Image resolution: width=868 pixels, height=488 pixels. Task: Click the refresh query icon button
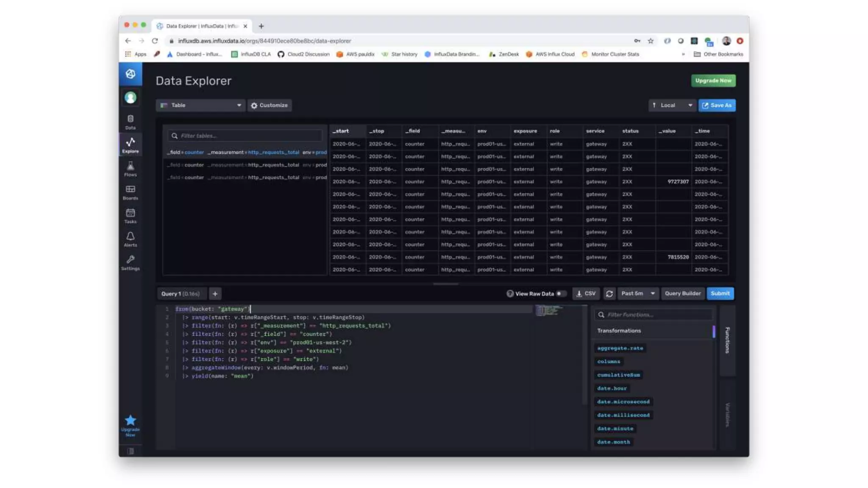[x=609, y=294]
